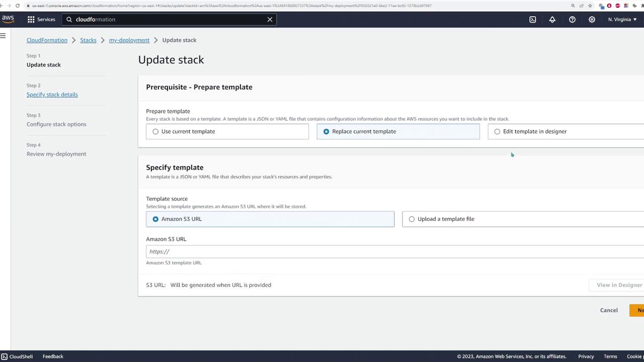644x362 pixels.
Task: Choose Edit template in designer
Action: 497,131
